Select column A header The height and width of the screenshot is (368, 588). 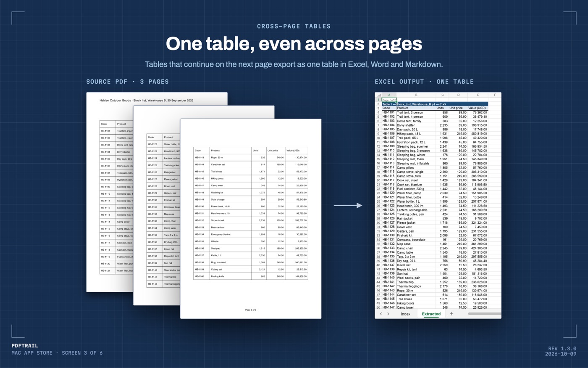coord(389,95)
